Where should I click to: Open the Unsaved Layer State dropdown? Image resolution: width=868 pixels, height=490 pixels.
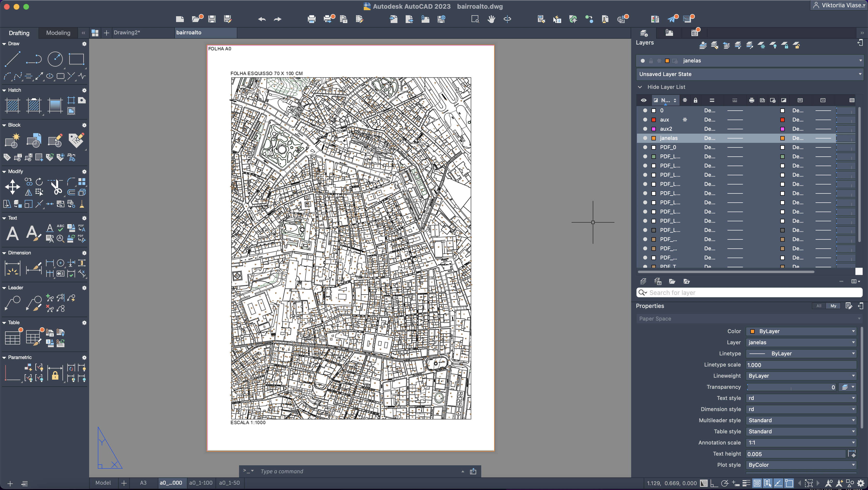pos(749,74)
